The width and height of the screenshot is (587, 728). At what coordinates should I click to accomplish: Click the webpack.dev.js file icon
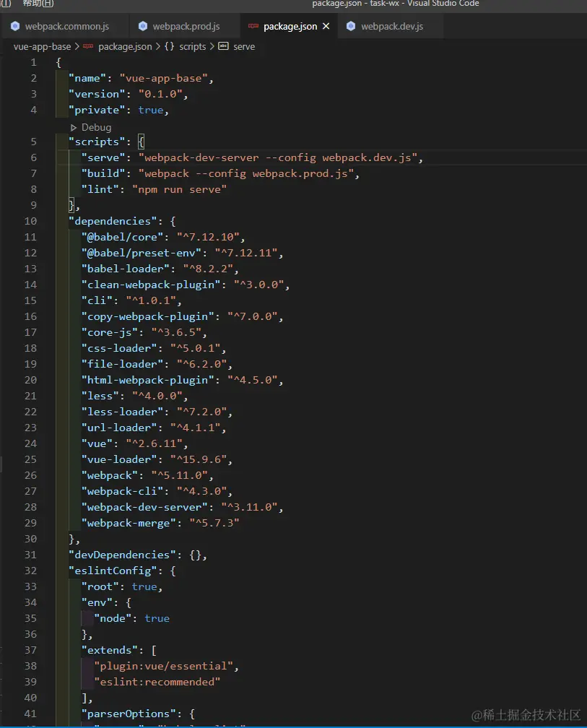tap(351, 26)
